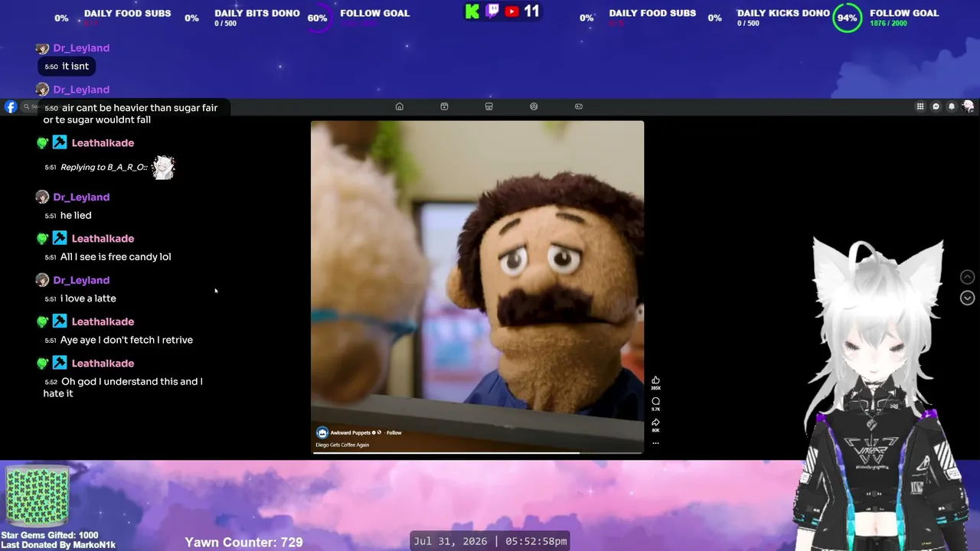Click the date and time display
The width and height of the screenshot is (980, 551).
[x=490, y=541]
